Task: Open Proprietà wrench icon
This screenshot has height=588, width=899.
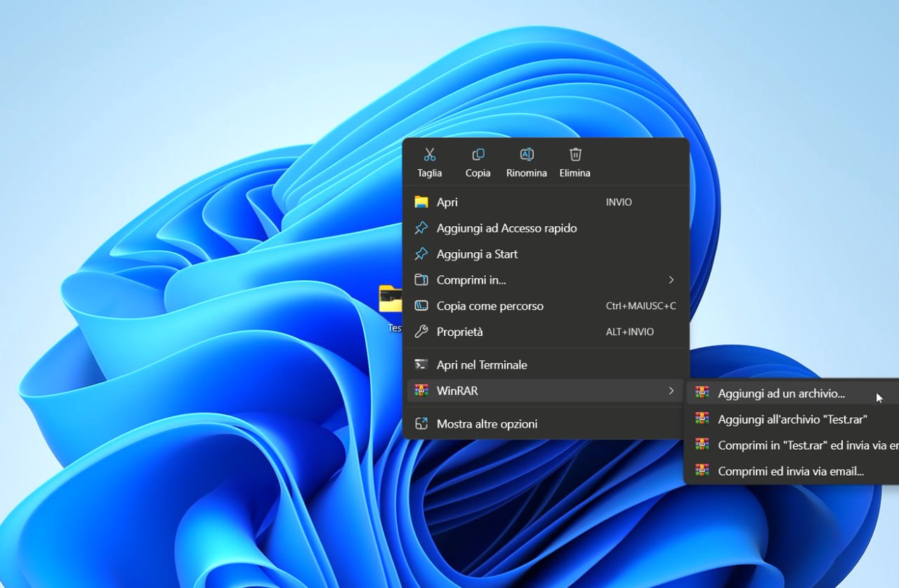Action: pos(421,332)
